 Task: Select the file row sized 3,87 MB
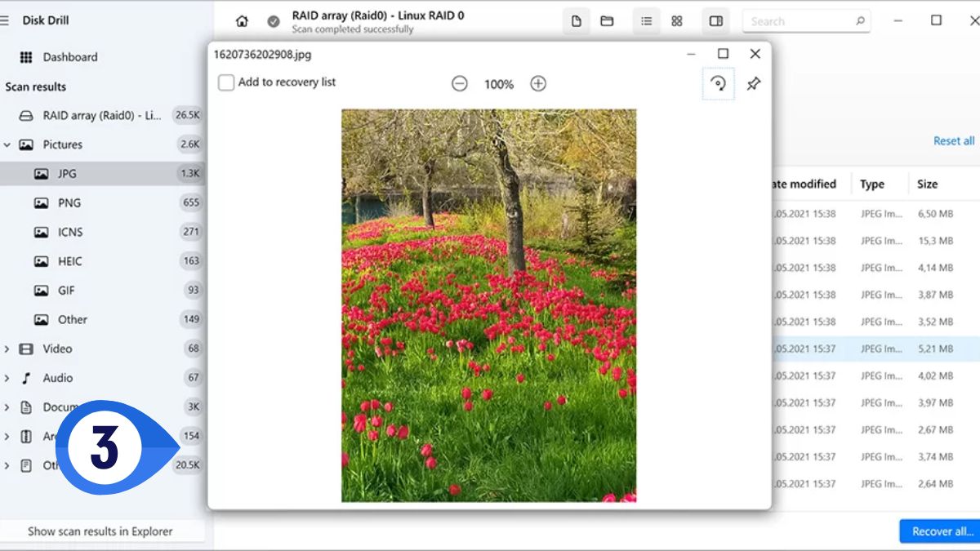[x=875, y=295]
